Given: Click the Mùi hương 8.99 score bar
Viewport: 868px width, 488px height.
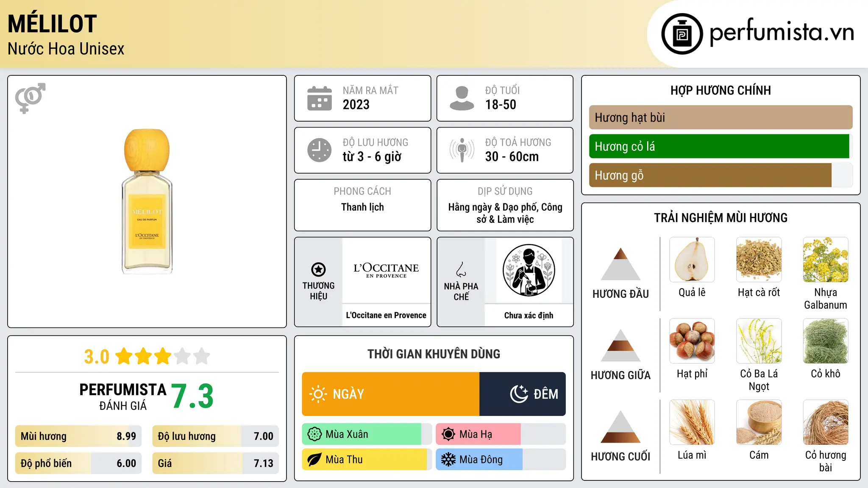Looking at the screenshot, I should click(78, 436).
